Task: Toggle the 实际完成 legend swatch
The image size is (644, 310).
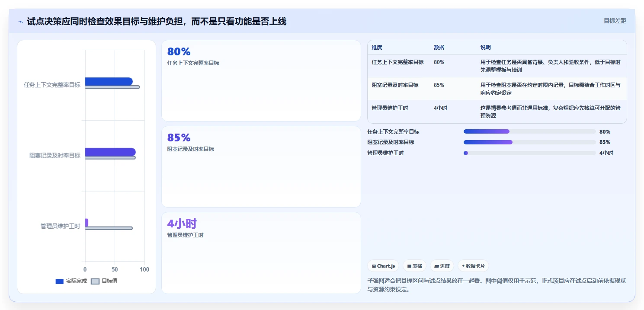Action: [60, 281]
